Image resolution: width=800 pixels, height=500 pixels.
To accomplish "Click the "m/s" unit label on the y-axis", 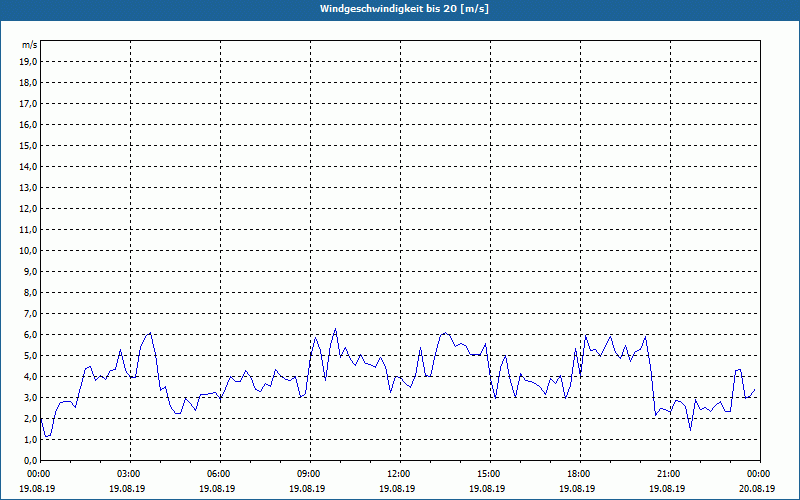I will tap(30, 45).
